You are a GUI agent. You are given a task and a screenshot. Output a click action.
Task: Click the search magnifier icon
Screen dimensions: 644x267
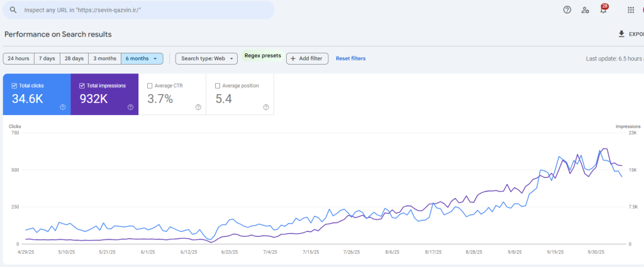tap(13, 10)
